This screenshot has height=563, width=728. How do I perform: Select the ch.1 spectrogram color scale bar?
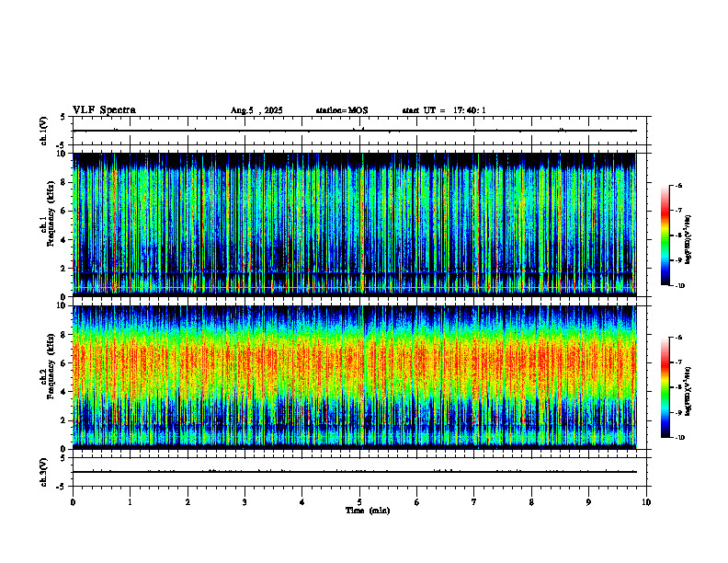[665, 236]
